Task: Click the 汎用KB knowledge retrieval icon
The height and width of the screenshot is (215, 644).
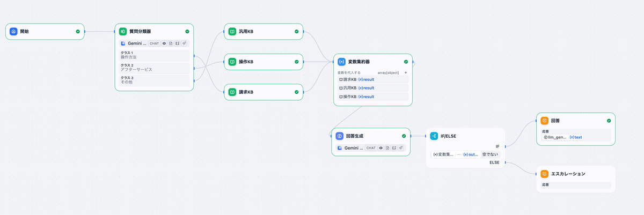Action: pyautogui.click(x=232, y=32)
